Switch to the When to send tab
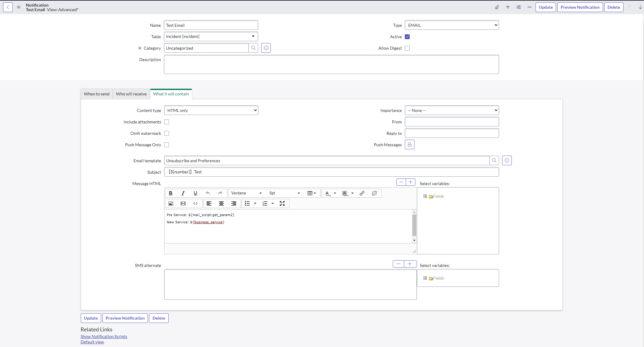 point(96,94)
